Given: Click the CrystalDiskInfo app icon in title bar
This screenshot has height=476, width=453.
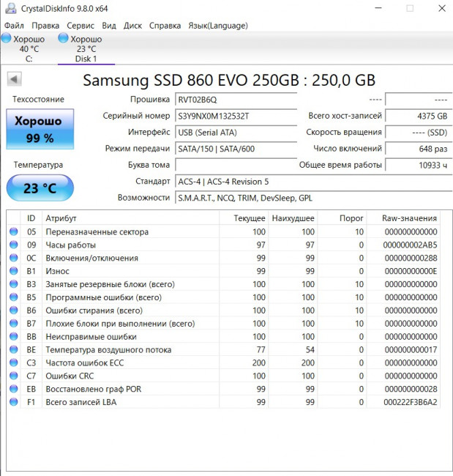Looking at the screenshot, I should [x=11, y=8].
